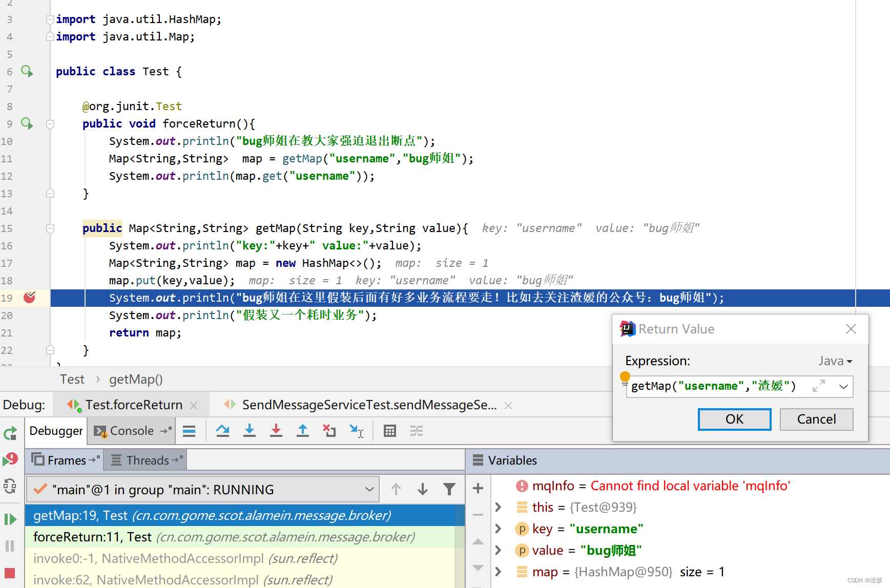Screen dimensions: 890x588
Task: Click the Run gutter icon beside class Test
Action: 27,71
